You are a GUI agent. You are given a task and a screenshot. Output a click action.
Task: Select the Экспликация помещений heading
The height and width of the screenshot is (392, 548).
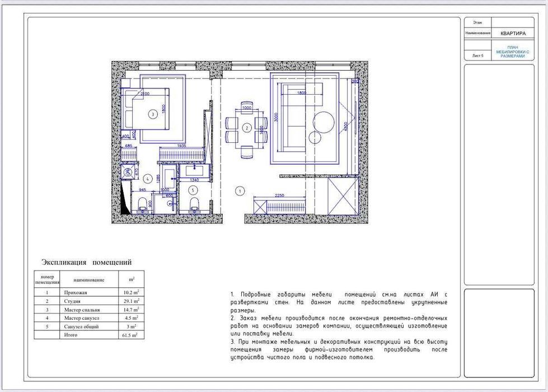pyautogui.click(x=86, y=262)
